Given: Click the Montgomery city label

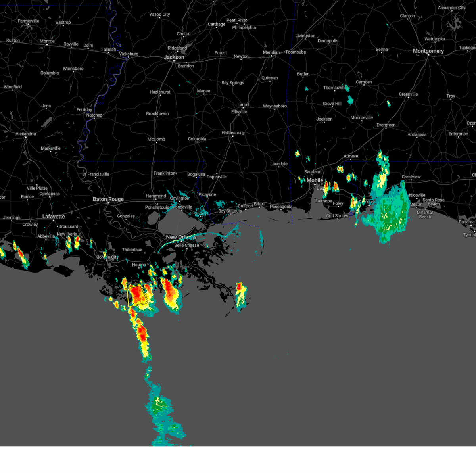Looking at the screenshot, I should coord(428,51).
